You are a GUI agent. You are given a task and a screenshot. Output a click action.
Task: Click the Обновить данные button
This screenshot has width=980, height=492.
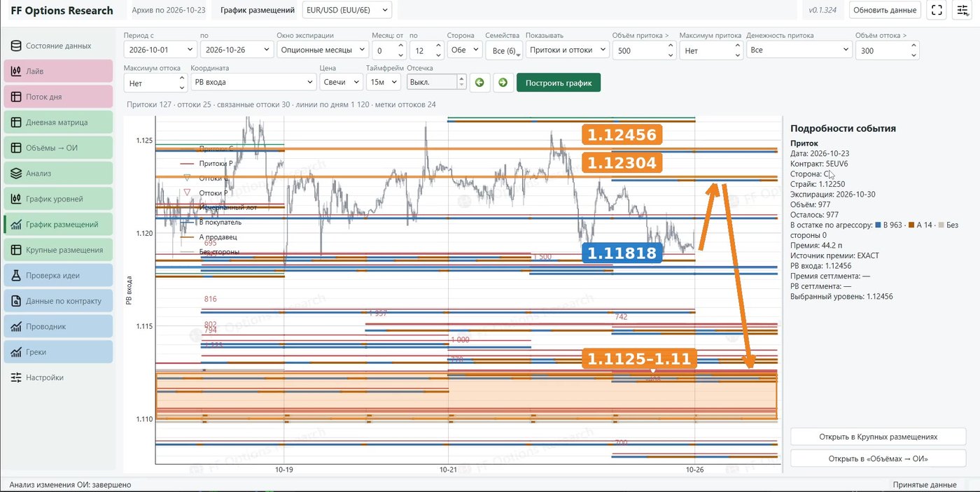pyautogui.click(x=885, y=10)
